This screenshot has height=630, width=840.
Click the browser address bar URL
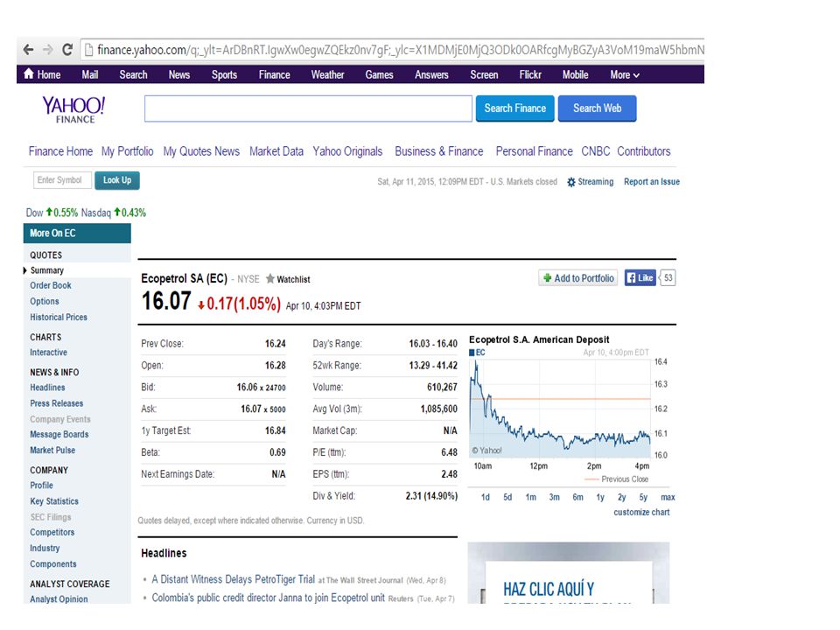pyautogui.click(x=399, y=50)
